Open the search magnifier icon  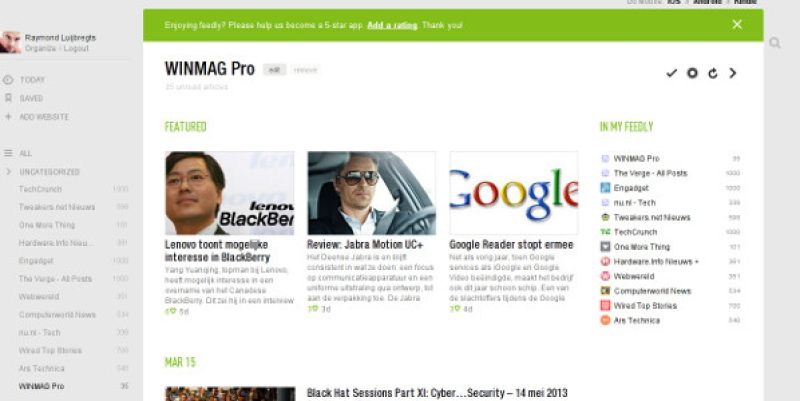click(775, 43)
